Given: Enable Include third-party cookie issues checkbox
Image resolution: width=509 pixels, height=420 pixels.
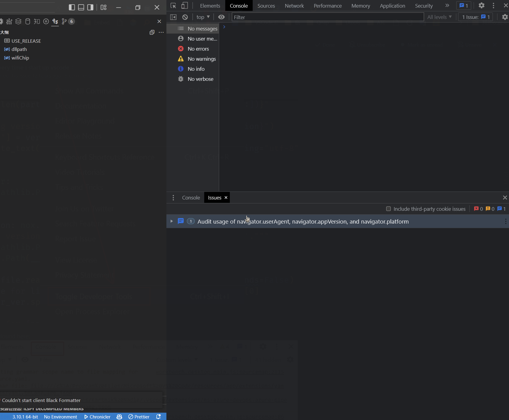Looking at the screenshot, I should [x=388, y=209].
